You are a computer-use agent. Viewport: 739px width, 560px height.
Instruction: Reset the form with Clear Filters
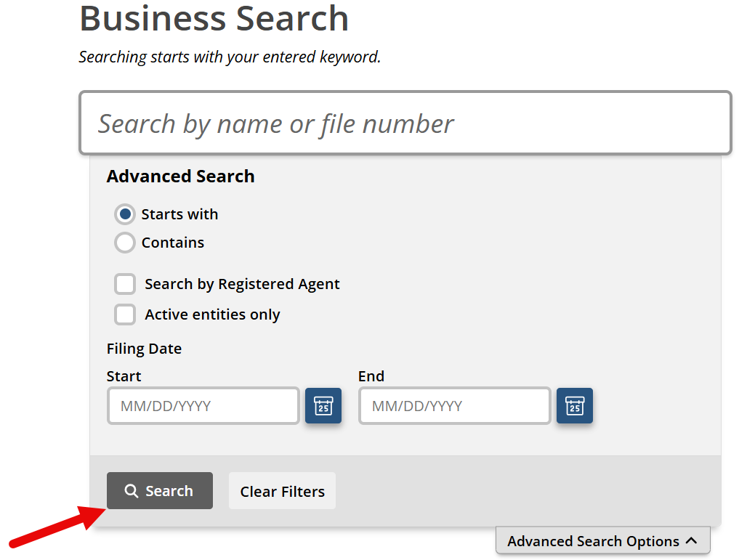283,491
